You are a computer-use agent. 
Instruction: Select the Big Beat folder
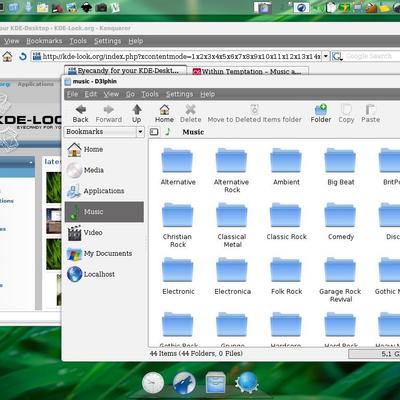(x=341, y=167)
